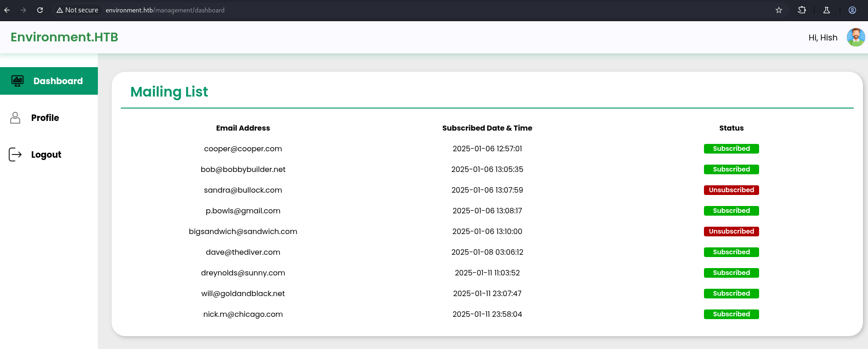Click the date 2025-01-11 23:58:04

click(487, 315)
